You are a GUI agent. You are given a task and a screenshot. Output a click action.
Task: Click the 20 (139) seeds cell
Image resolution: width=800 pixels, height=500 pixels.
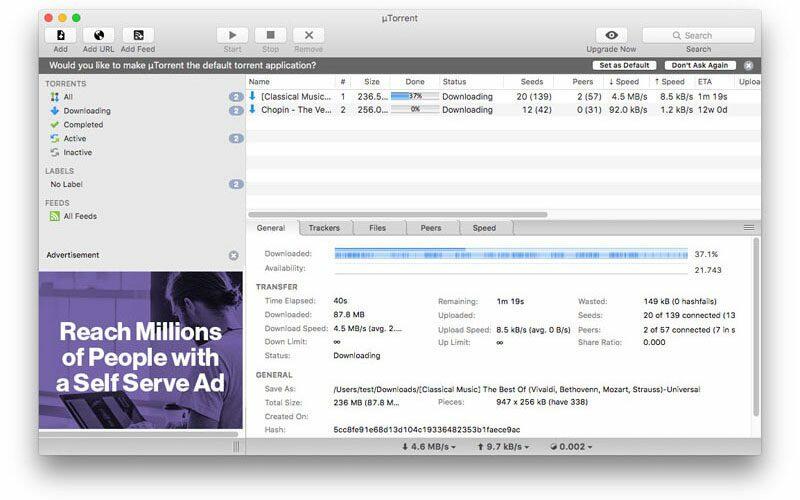point(534,96)
